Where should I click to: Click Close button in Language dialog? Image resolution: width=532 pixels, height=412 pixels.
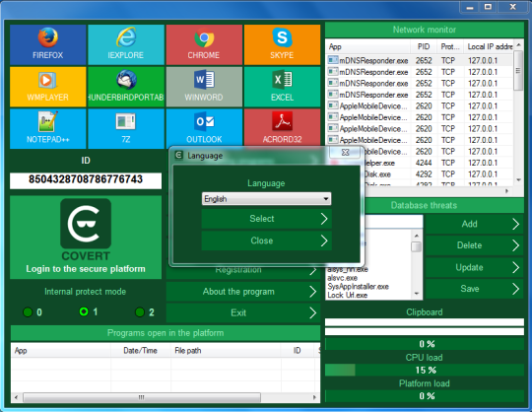point(266,240)
